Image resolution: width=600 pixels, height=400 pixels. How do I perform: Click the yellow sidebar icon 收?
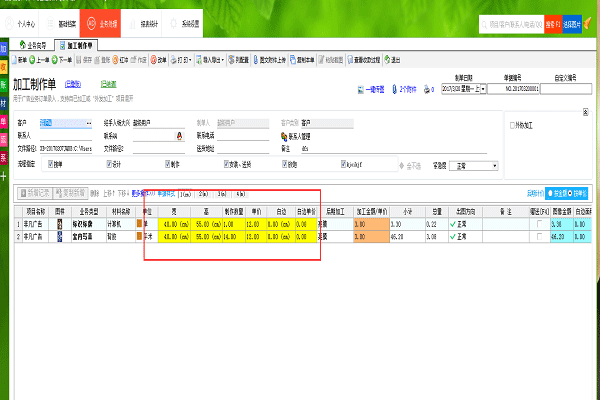(x=3, y=67)
